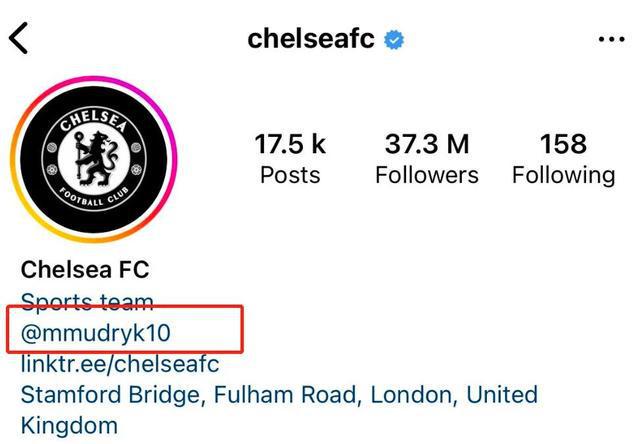Open the three-dot more options menu

pyautogui.click(x=610, y=39)
